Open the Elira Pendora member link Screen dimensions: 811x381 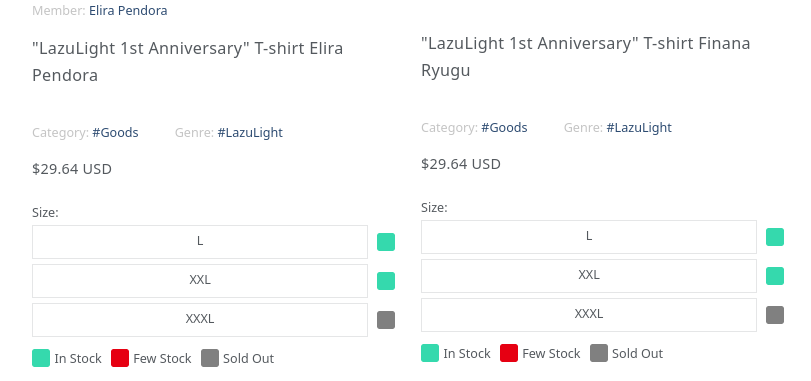coord(128,10)
